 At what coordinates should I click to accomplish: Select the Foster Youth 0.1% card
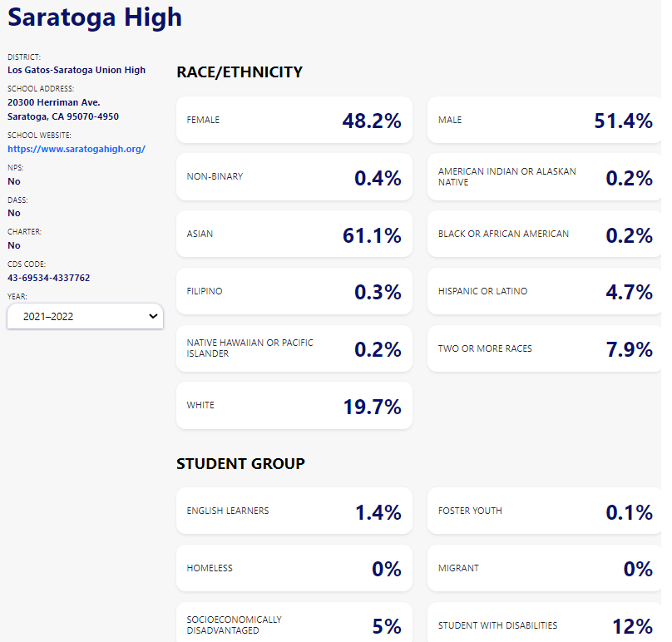(545, 511)
